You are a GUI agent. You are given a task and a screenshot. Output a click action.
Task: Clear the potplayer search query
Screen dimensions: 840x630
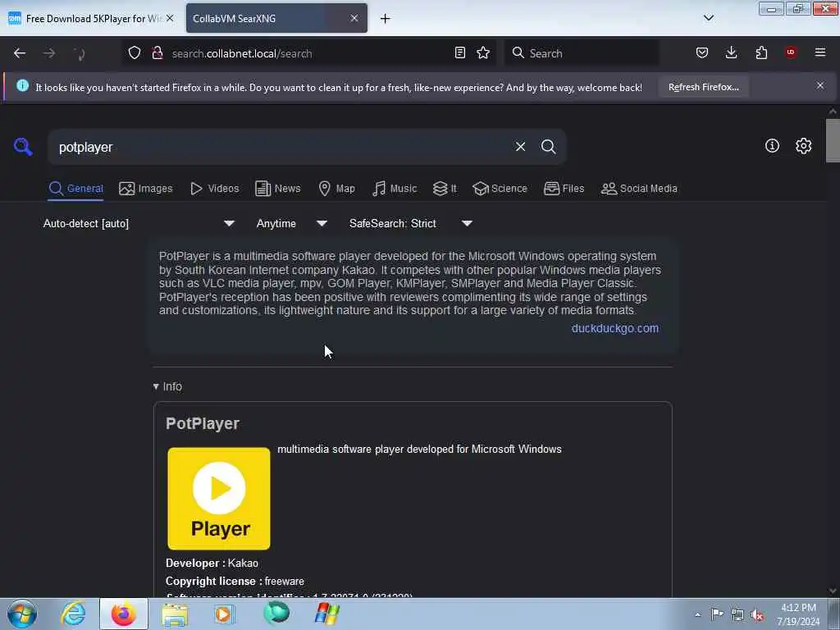(520, 146)
